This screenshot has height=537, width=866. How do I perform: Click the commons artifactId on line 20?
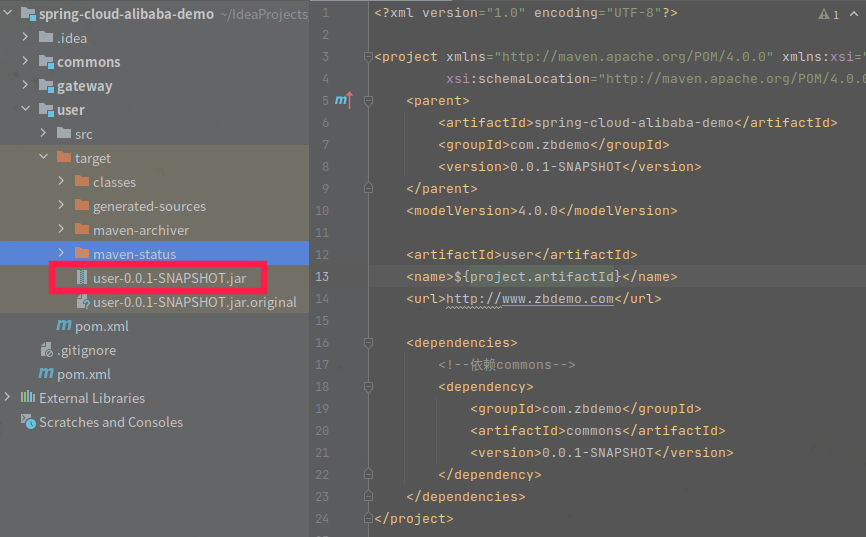pyautogui.click(x=594, y=430)
